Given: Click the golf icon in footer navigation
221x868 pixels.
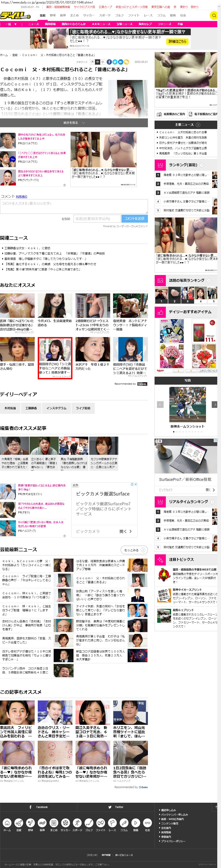Looking at the screenshot, I should tap(89, 822).
